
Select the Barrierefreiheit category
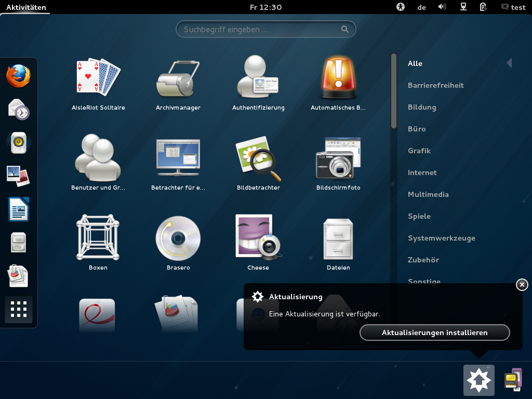click(436, 85)
